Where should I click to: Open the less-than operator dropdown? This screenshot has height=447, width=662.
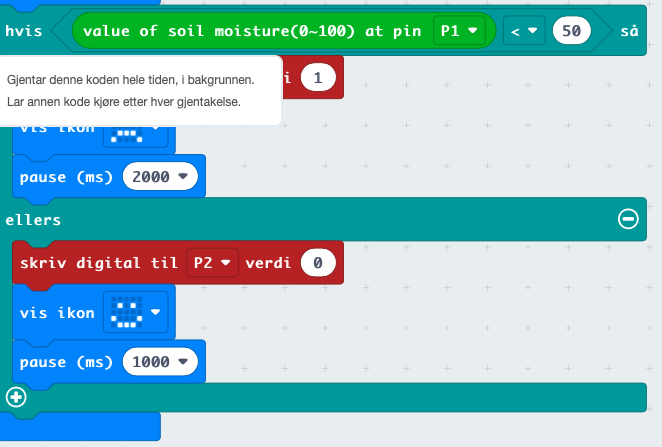(523, 32)
